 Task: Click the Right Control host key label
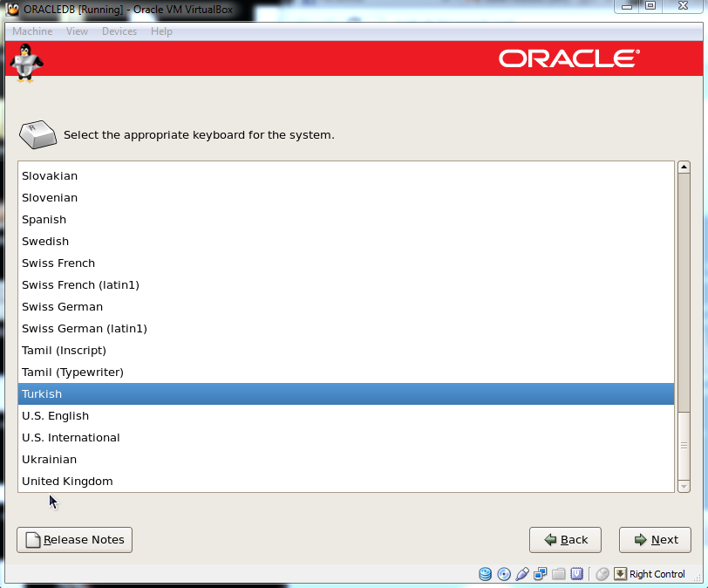657,574
